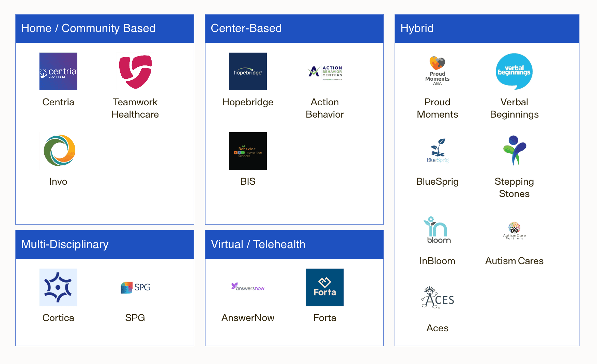Image resolution: width=597 pixels, height=364 pixels.
Task: Open the ACES logo
Action: click(x=438, y=298)
